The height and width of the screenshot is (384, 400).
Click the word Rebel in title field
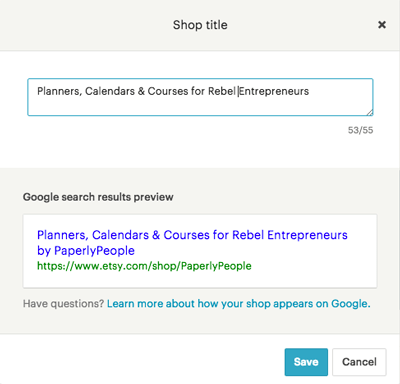pos(222,91)
